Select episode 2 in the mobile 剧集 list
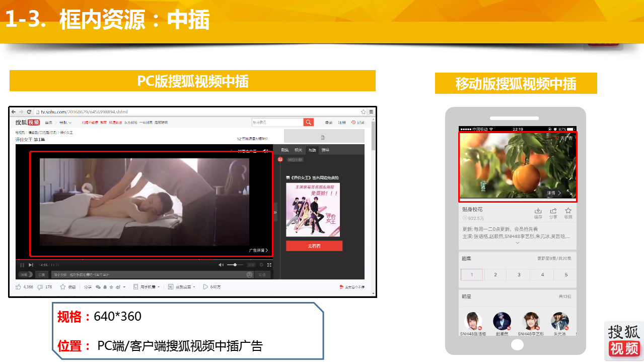Image resolution: width=644 pixels, height=362 pixels. pyautogui.click(x=495, y=275)
